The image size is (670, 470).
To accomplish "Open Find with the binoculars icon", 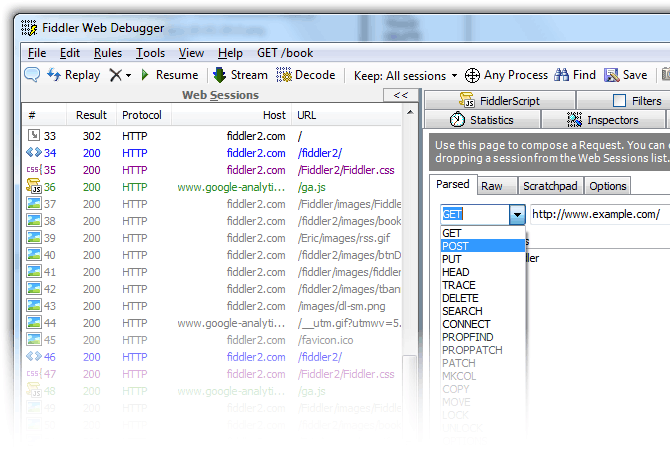I will click(561, 75).
